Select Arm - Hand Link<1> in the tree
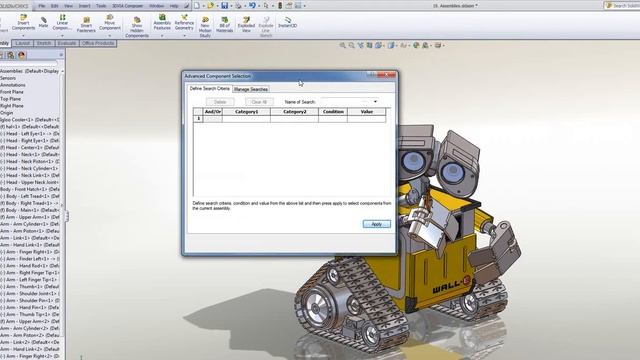This screenshot has width=640, height=360. click(30, 244)
